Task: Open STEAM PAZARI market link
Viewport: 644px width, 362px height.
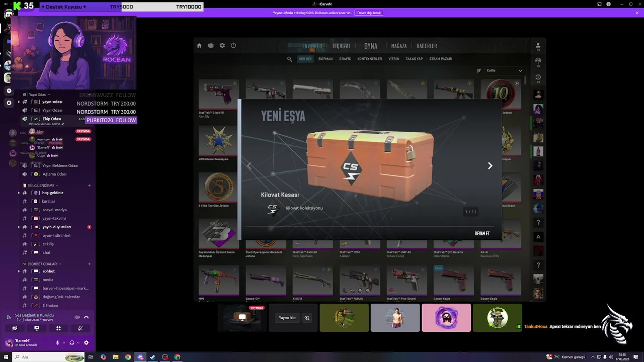Action: coord(441,59)
